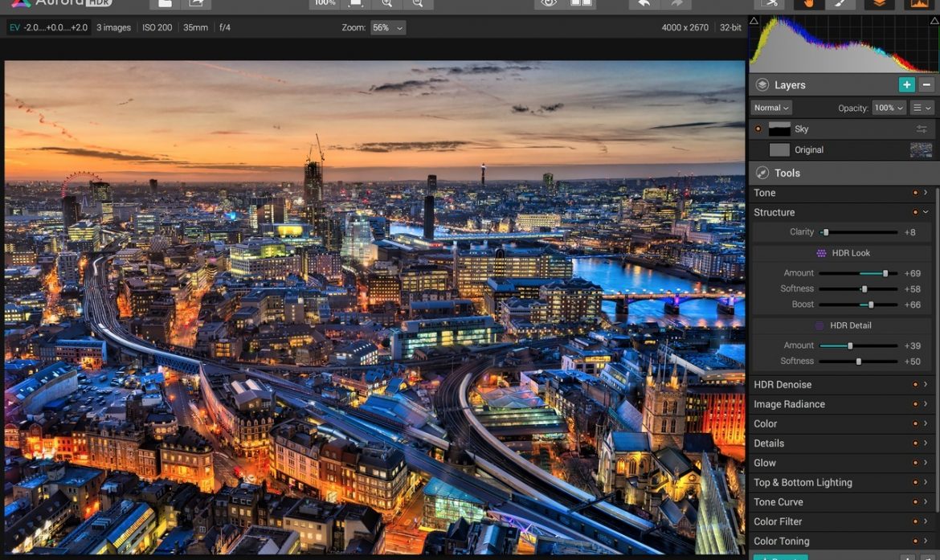Click the HDR Look purple icon
Screen dimensions: 940x560
(821, 253)
